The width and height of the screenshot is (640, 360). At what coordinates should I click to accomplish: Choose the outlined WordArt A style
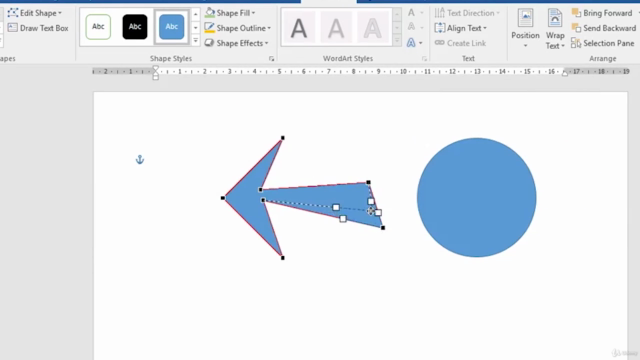click(x=372, y=28)
